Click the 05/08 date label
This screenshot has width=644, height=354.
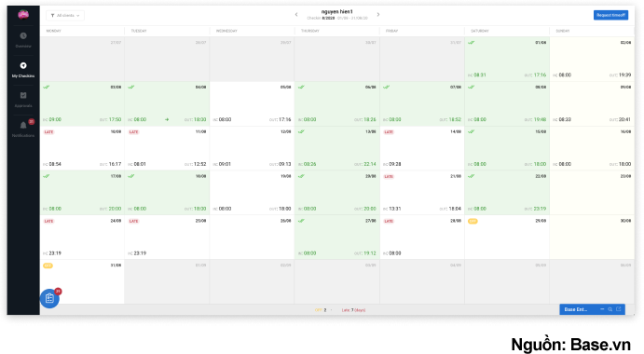(286, 87)
